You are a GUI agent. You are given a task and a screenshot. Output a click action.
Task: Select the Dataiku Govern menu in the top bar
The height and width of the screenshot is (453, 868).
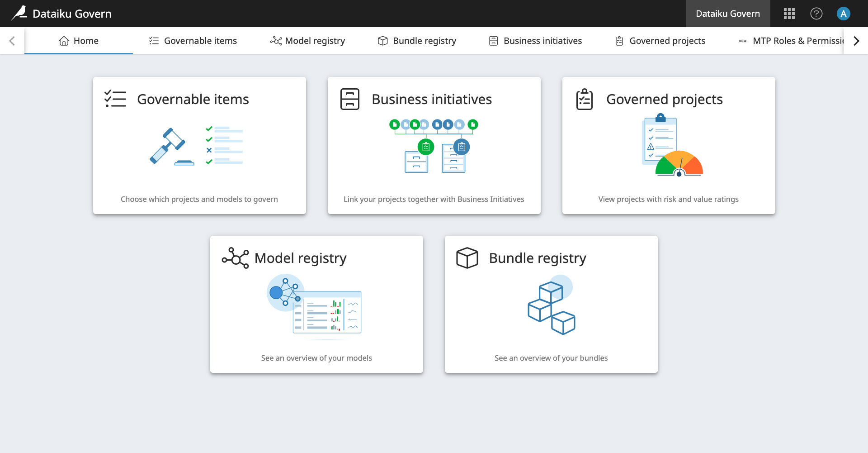(x=728, y=14)
